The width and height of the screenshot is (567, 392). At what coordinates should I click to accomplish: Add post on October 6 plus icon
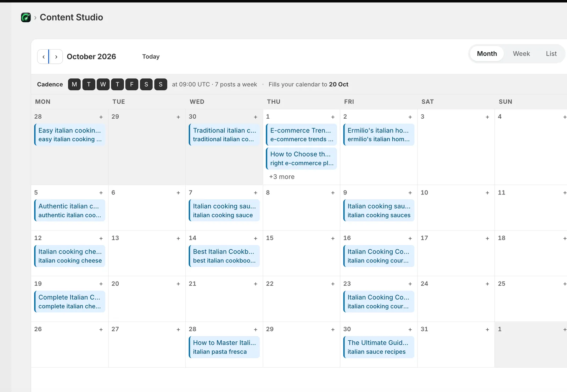click(x=178, y=193)
